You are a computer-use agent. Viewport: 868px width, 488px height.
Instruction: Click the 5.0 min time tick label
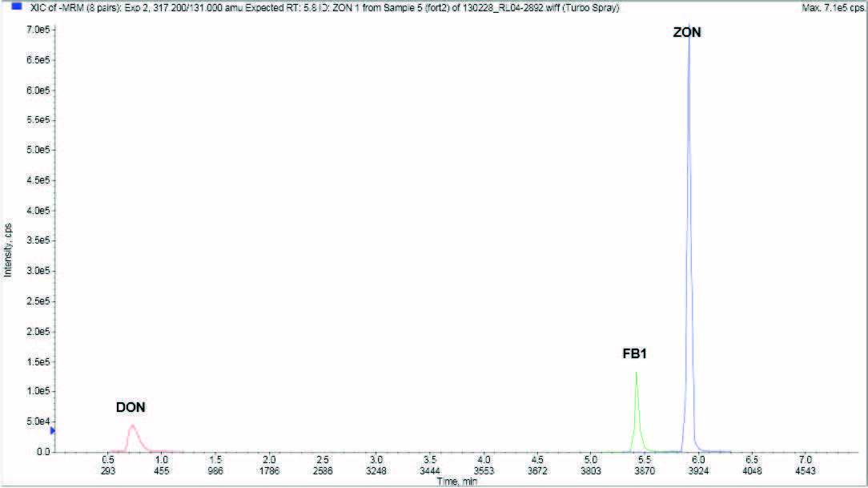[591, 460]
